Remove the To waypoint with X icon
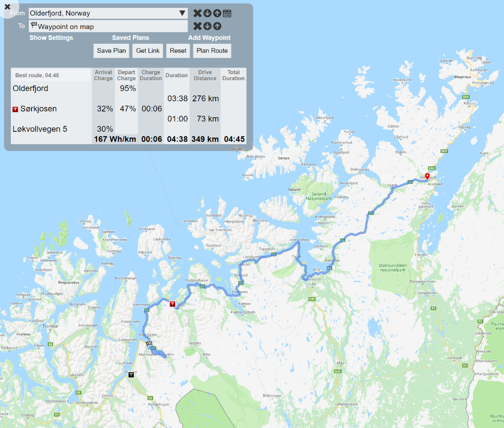Screen dimensions: 504x428 (197, 26)
